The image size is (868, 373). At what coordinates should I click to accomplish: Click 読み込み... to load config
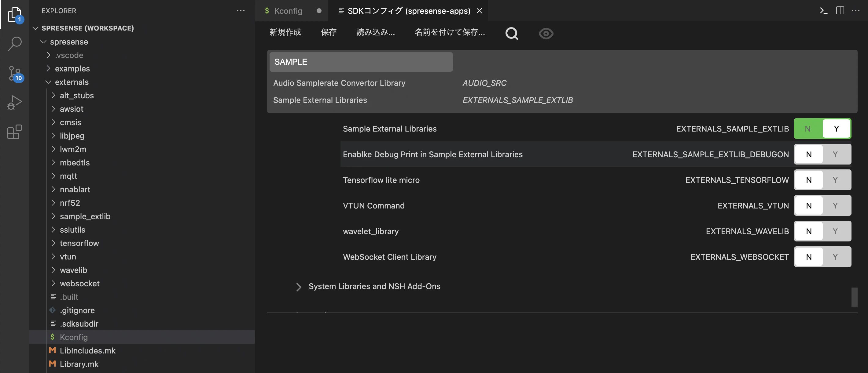click(x=375, y=32)
